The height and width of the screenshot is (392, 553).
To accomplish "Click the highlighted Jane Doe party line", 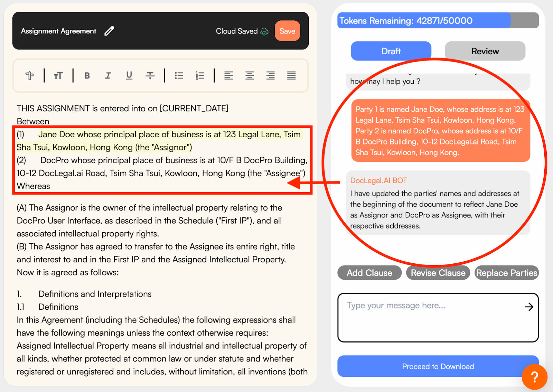I will coord(159,141).
